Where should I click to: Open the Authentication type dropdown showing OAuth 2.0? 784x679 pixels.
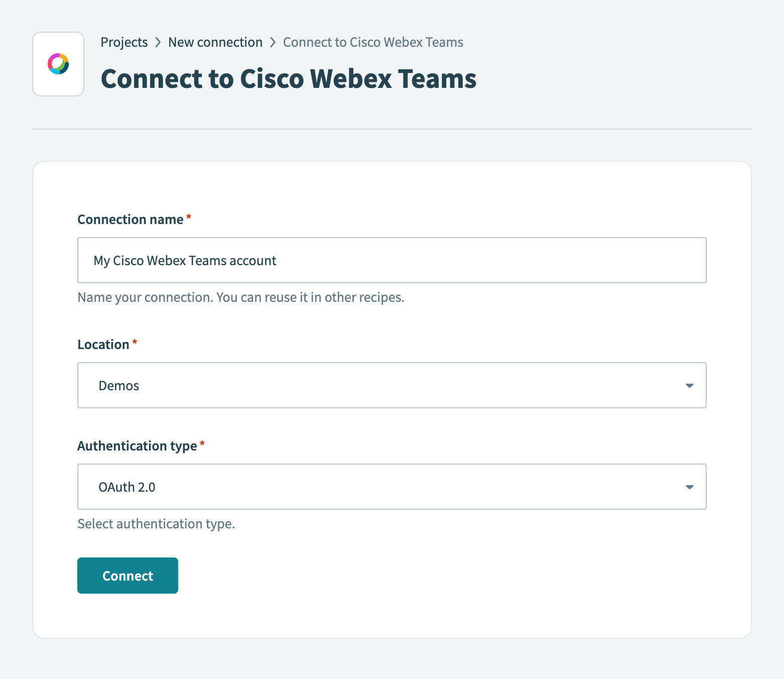click(x=391, y=487)
